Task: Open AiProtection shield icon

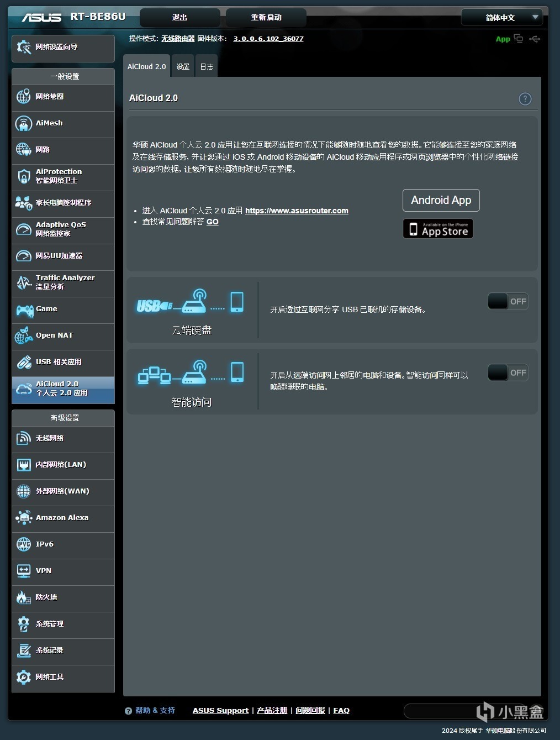Action: pyautogui.click(x=23, y=176)
